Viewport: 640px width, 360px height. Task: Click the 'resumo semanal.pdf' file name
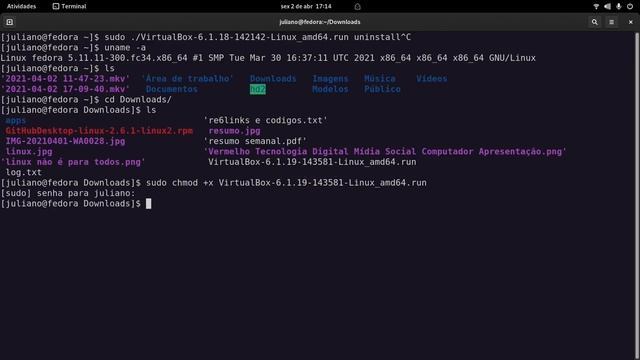[x=255, y=141]
